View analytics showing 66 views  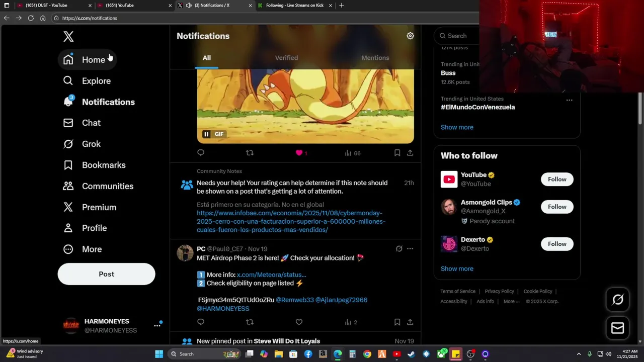point(353,153)
